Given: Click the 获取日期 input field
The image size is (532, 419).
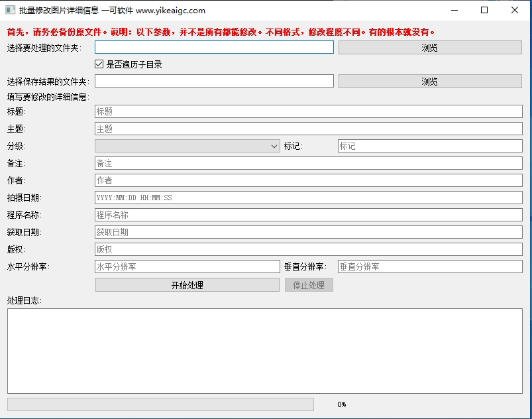Looking at the screenshot, I should point(309,232).
